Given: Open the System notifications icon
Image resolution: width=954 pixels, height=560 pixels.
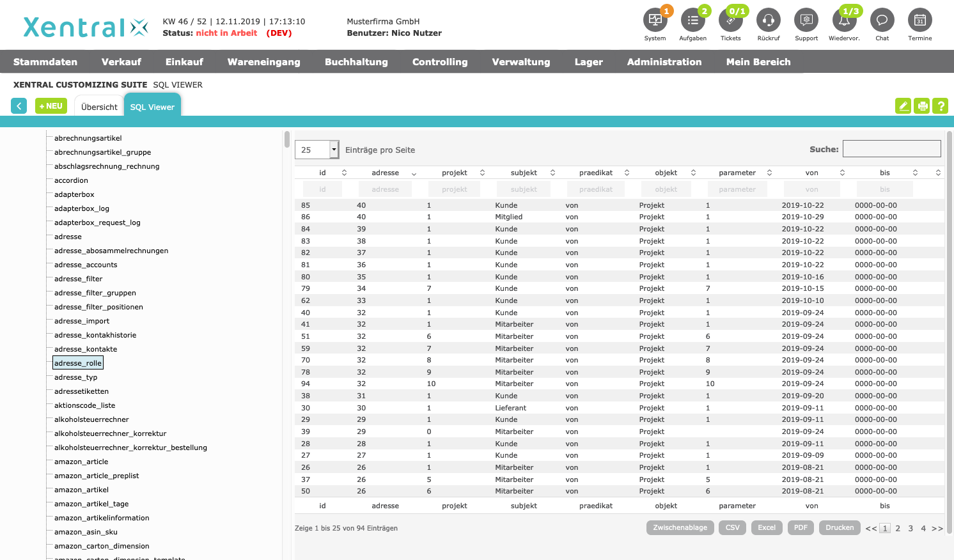Looking at the screenshot, I should coord(655,20).
